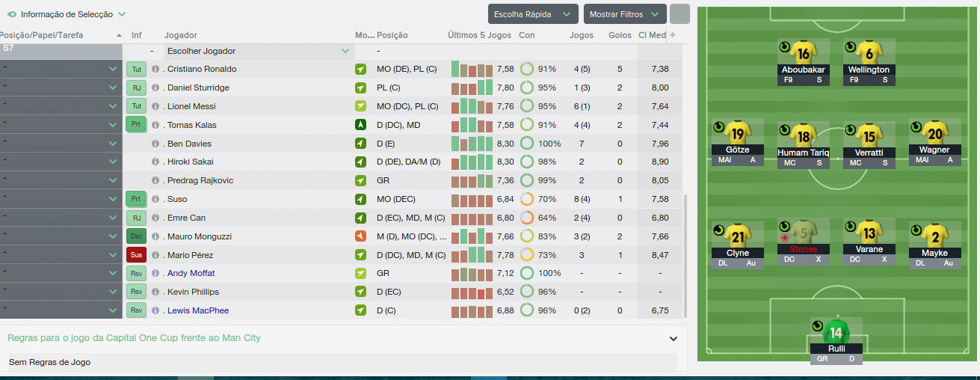Collapse the Capital One Cup rules panel
The width and height of the screenshot is (980, 380).
673,338
